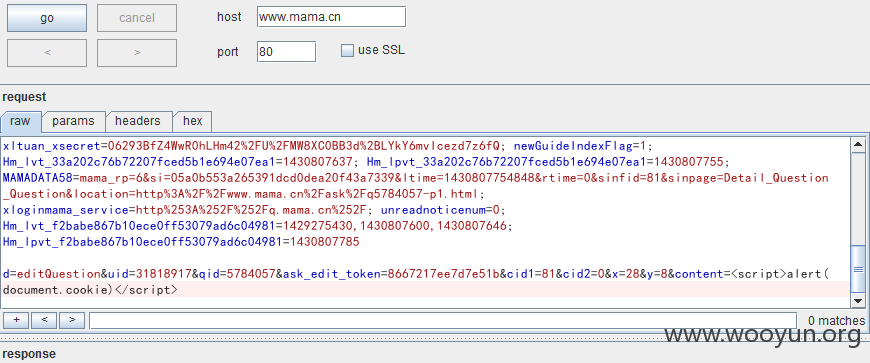Click the search next > button

72,320
